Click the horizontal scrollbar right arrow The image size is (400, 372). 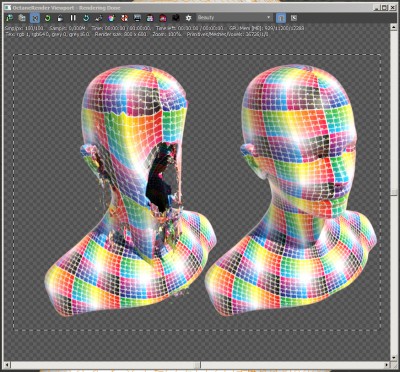[x=386, y=365]
